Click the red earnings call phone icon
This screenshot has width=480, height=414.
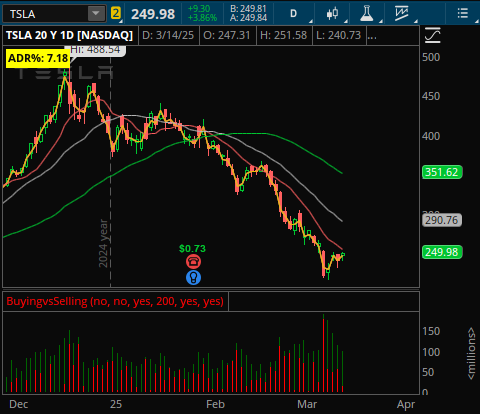point(193,261)
